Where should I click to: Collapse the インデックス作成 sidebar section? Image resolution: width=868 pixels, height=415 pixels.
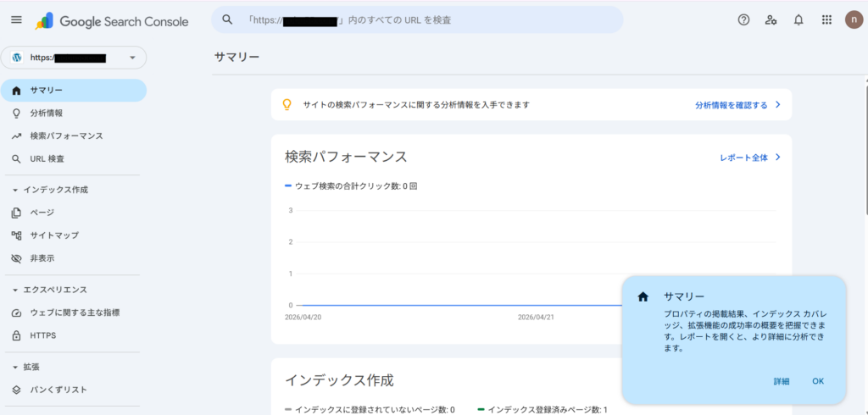pyautogui.click(x=15, y=190)
